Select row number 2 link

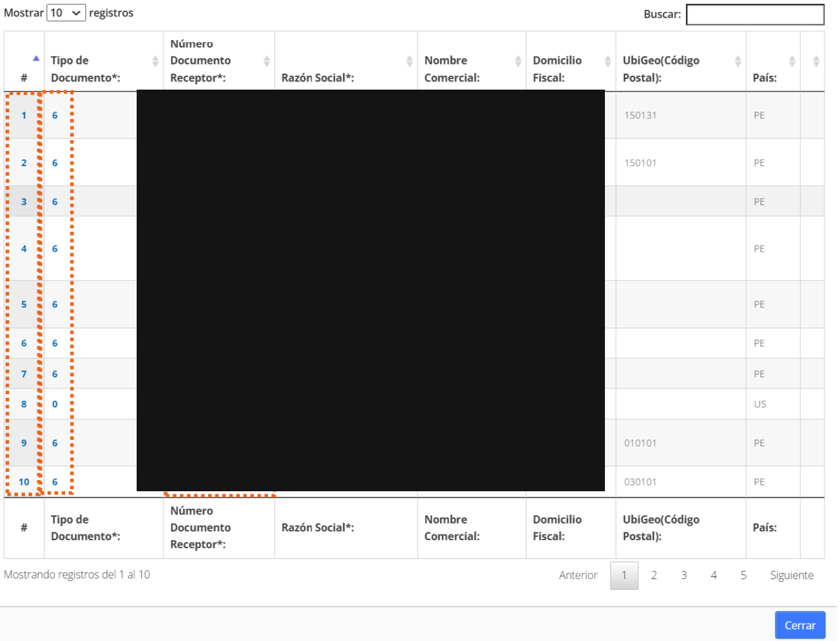pos(24,163)
